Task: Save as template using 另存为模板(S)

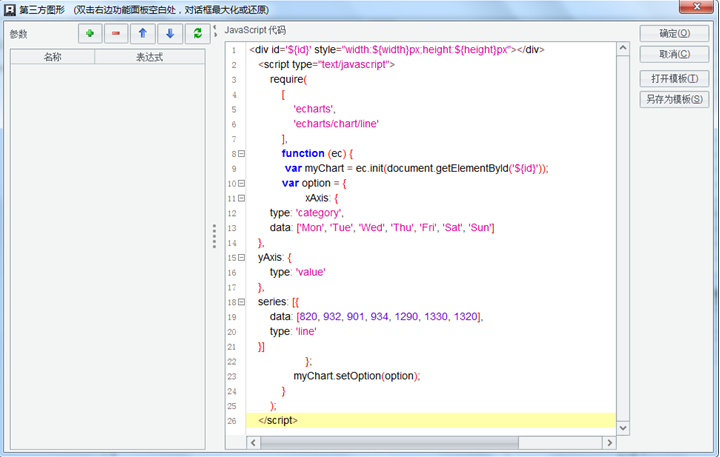Action: point(674,99)
